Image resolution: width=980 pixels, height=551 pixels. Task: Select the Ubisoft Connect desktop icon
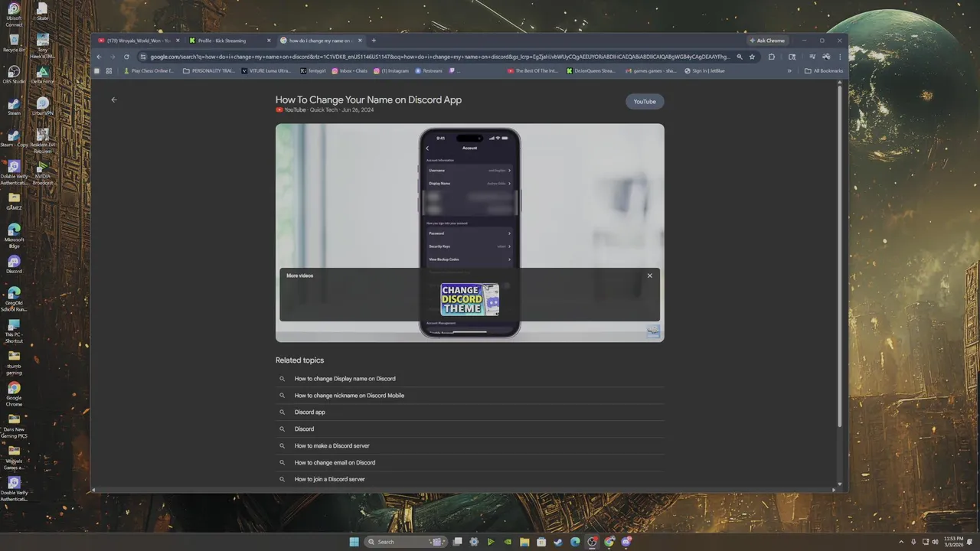coord(14,14)
